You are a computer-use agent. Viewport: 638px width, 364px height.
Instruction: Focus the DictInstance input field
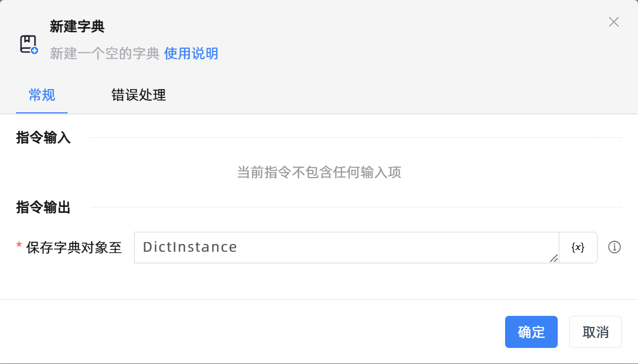(343, 247)
